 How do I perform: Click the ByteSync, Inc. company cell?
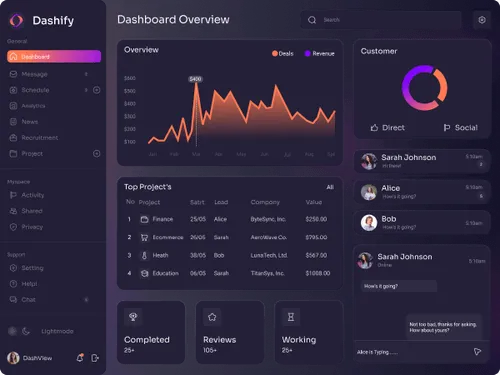(268, 219)
